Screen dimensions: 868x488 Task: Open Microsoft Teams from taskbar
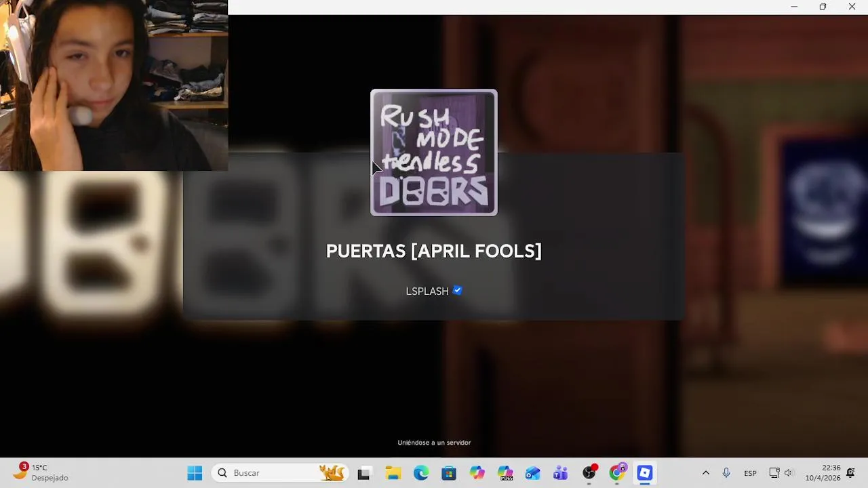point(561,473)
